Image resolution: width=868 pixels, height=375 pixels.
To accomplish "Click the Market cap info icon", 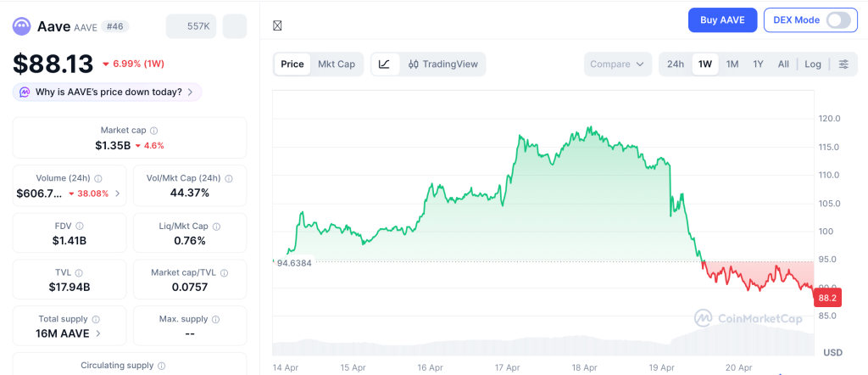I will point(153,131).
